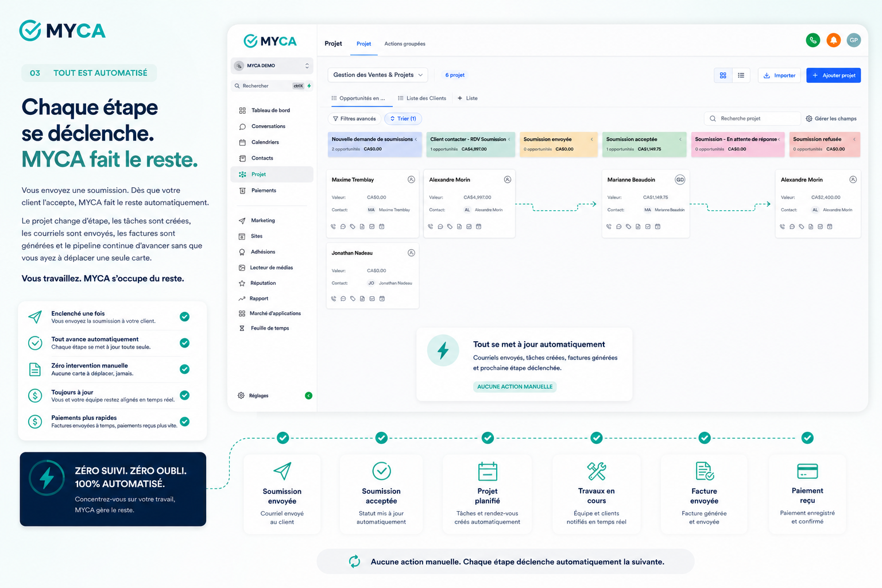
Task: Click assignee icon on Maxime Tremblay card
Action: click(411, 180)
